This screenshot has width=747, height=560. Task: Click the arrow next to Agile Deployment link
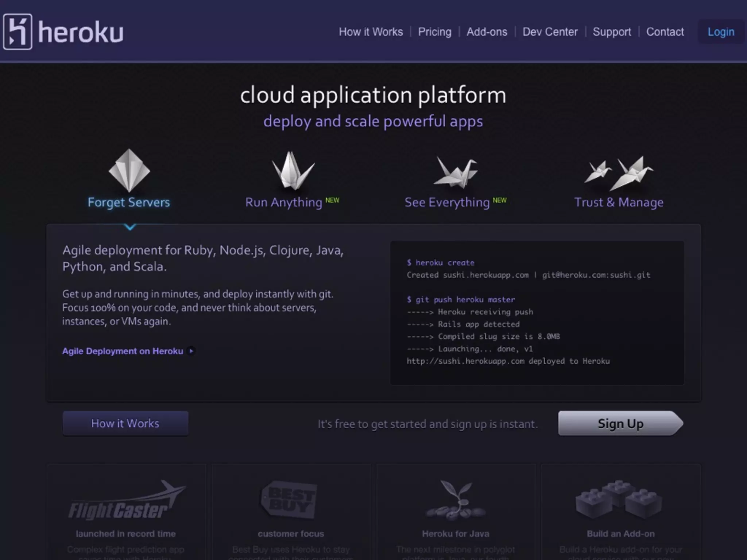tap(191, 351)
